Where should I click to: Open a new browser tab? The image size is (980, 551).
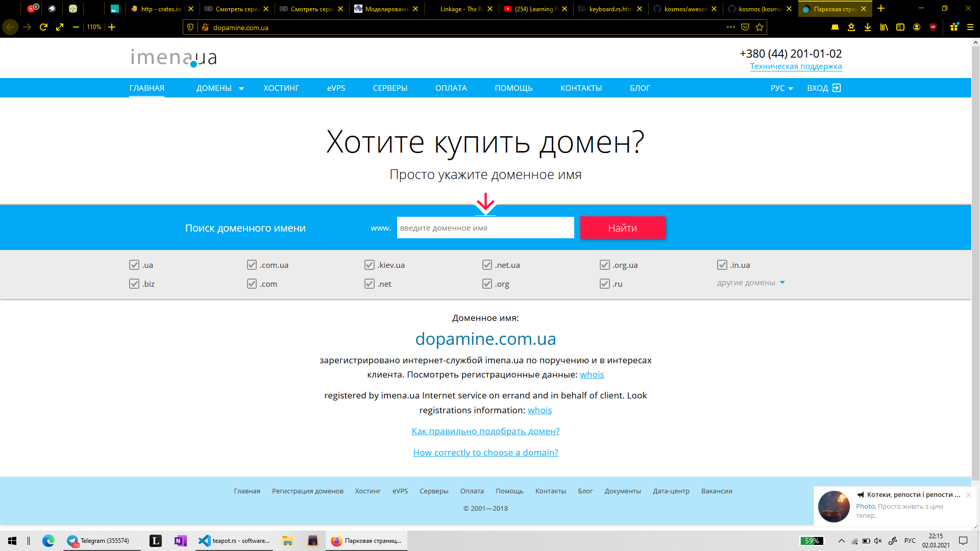[x=881, y=9]
